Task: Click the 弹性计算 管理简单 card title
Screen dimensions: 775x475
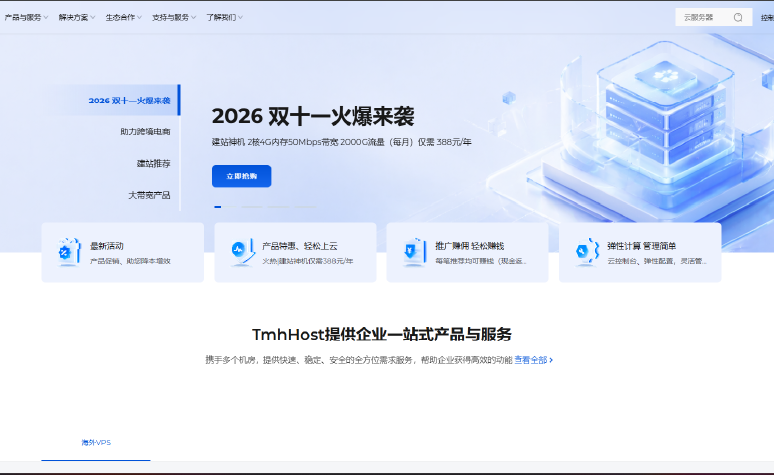Action: (x=642, y=246)
